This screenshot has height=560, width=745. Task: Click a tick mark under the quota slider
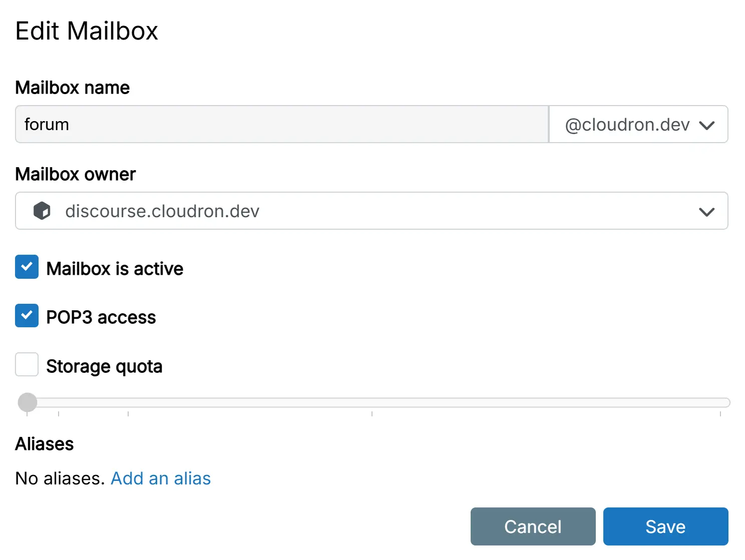373,414
